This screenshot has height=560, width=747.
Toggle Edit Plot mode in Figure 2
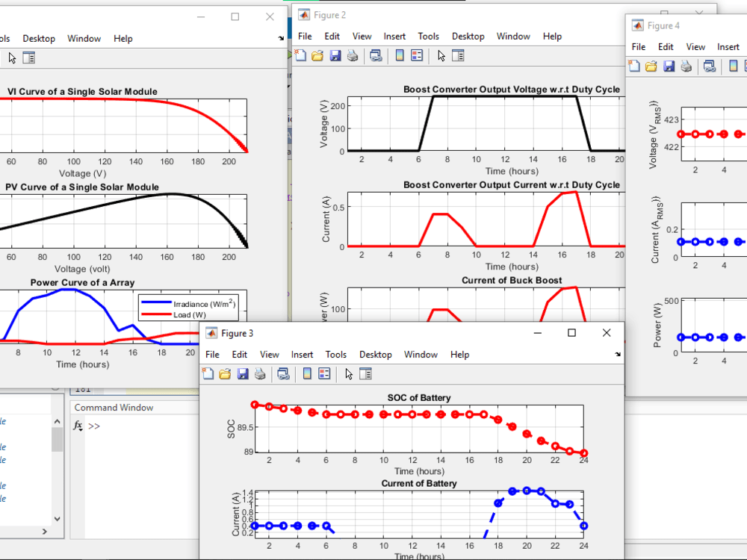click(x=441, y=55)
